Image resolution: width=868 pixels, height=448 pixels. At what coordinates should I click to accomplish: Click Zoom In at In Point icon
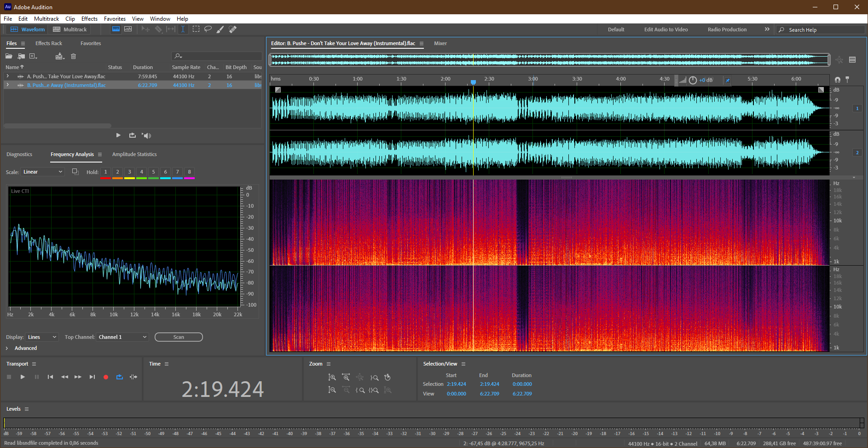[360, 390]
